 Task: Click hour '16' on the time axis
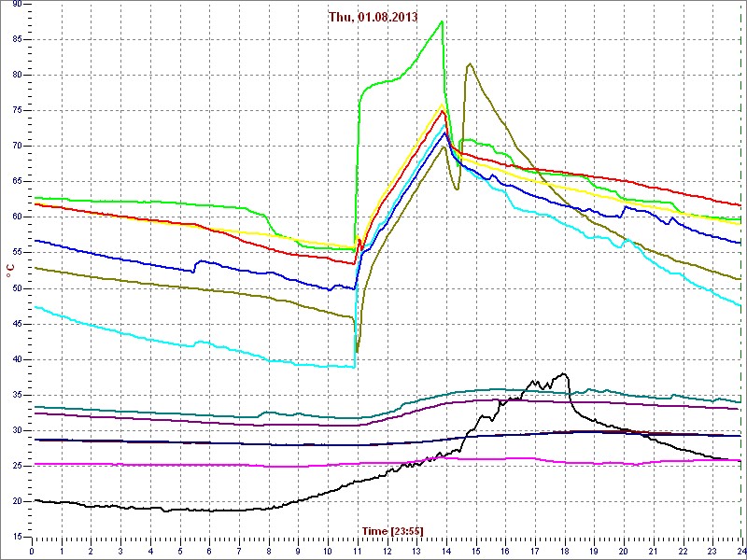pos(505,551)
